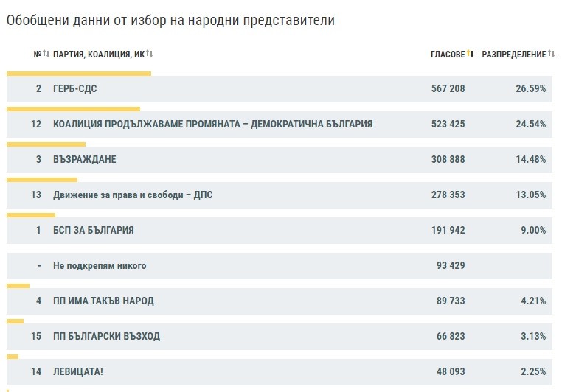Click Движение за права и свободи – ДПС
Viewport: 562px width, 392px height.
(133, 195)
